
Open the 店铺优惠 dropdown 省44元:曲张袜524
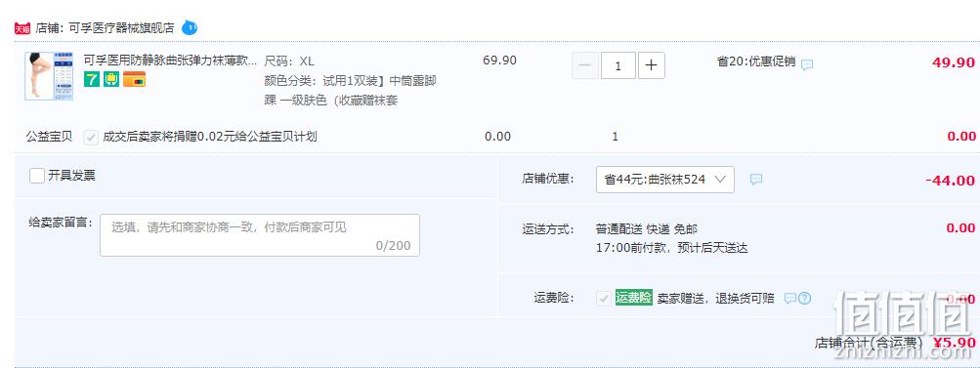[x=665, y=180]
